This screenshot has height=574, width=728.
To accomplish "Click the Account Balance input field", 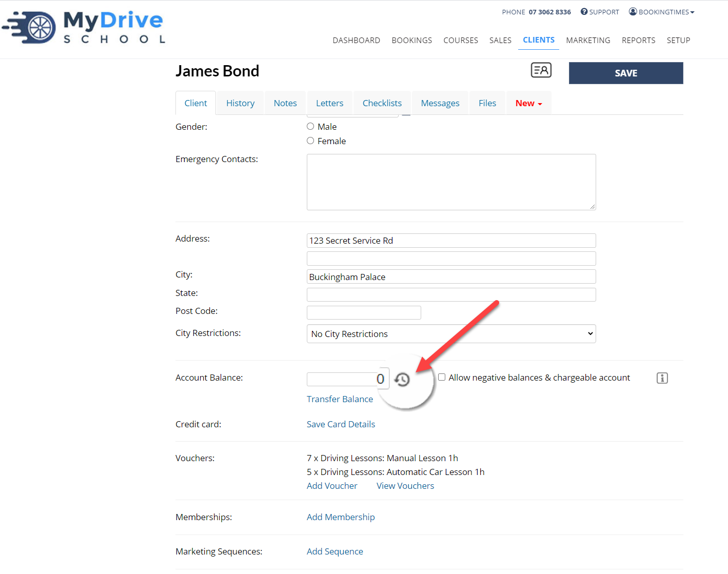I will point(348,379).
